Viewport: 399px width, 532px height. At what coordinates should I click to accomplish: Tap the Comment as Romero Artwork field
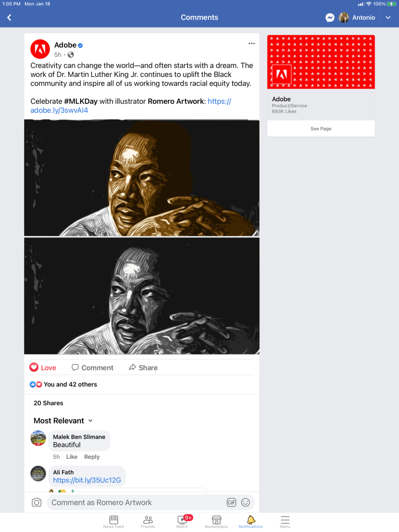136,502
